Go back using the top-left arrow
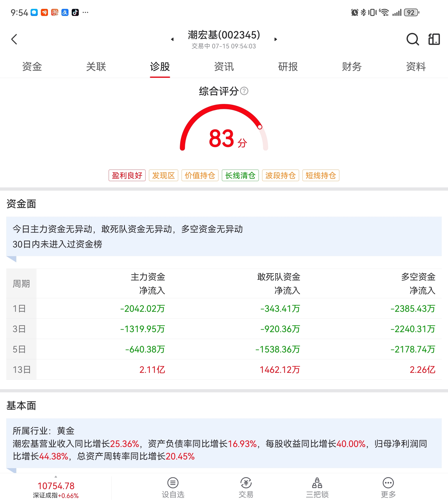The height and width of the screenshot is (503, 448). point(14,39)
